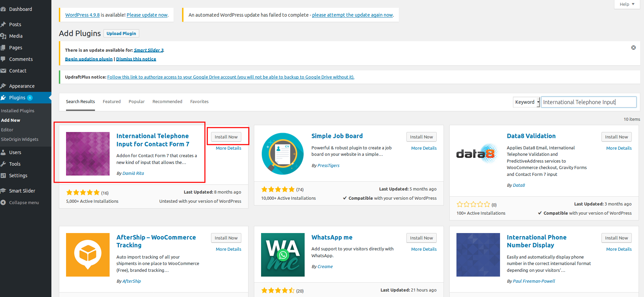This screenshot has width=644, height=297.
Task: Install AfterShip WooCommerce Tracking plugin
Action: (x=226, y=238)
